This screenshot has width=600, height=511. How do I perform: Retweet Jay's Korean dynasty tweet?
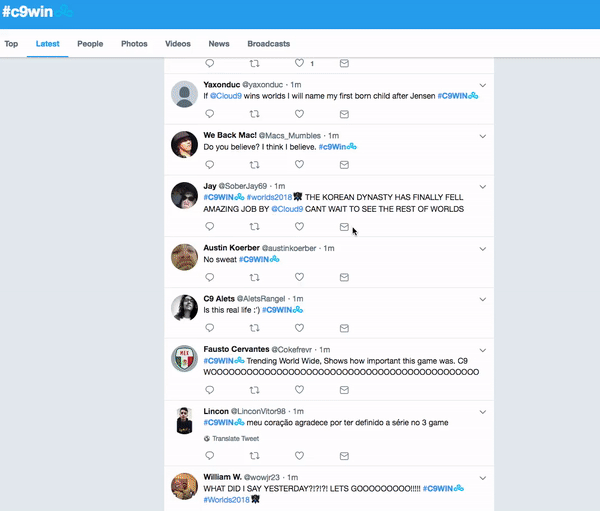[254, 227]
